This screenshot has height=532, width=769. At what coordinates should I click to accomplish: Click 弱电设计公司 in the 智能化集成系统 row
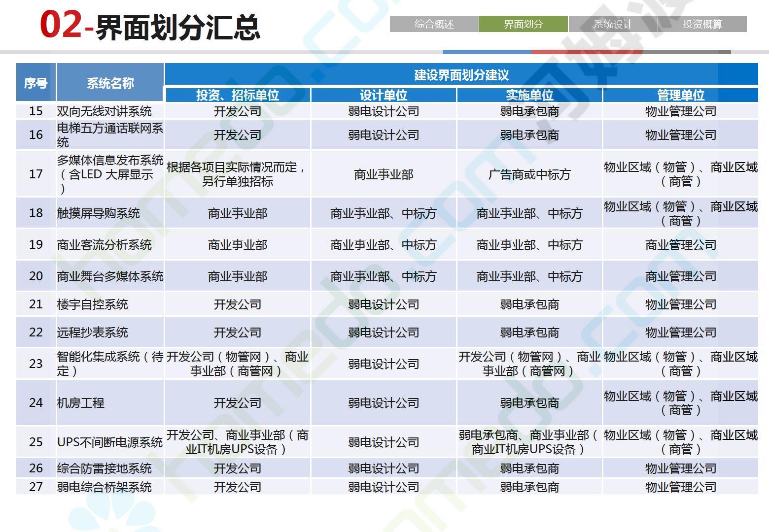point(384,364)
